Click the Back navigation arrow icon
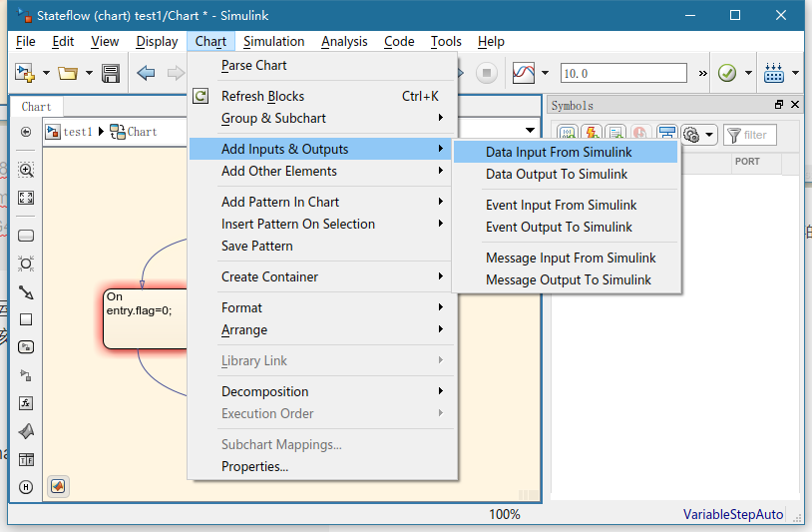This screenshot has width=812, height=532. (146, 73)
